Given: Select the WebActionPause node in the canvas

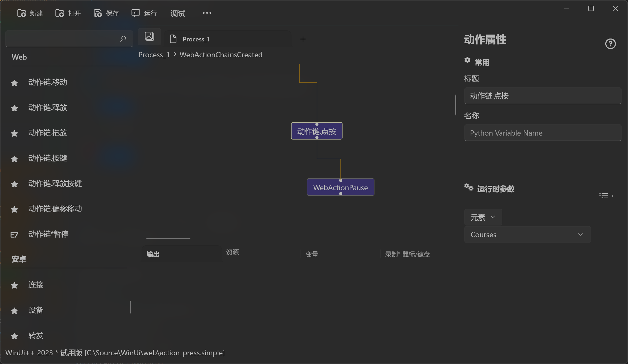Looking at the screenshot, I should (x=340, y=187).
